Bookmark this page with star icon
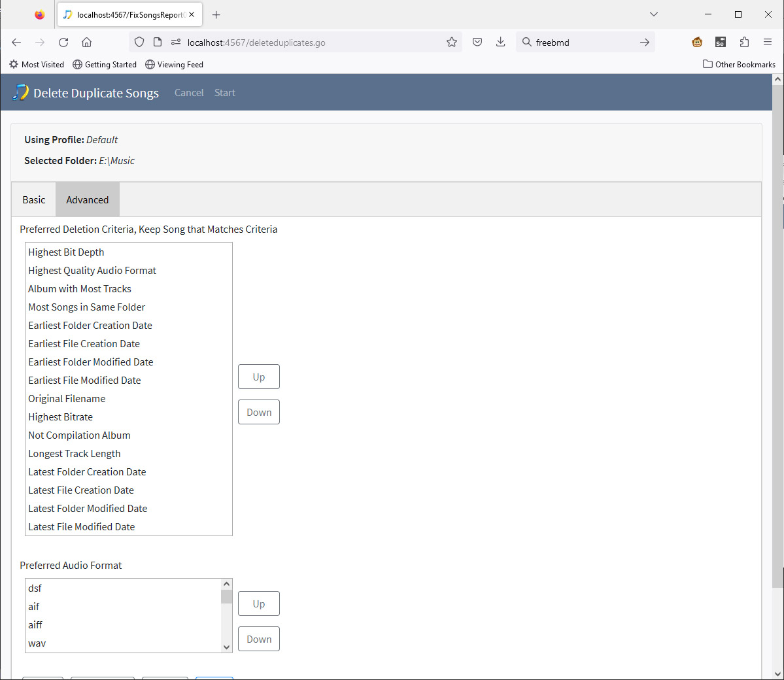 pos(452,42)
